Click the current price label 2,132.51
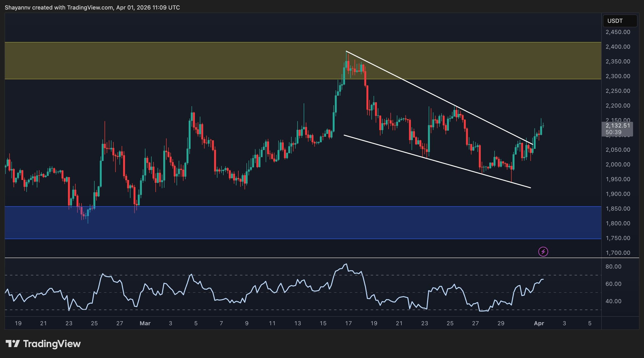644x358 pixels. click(618, 126)
